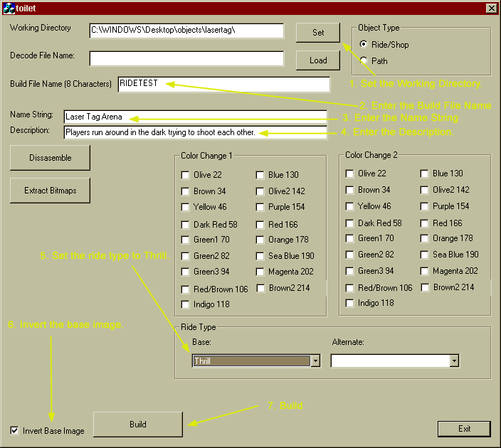
Task: Click Extract Bitmaps button
Action: pyautogui.click(x=50, y=191)
